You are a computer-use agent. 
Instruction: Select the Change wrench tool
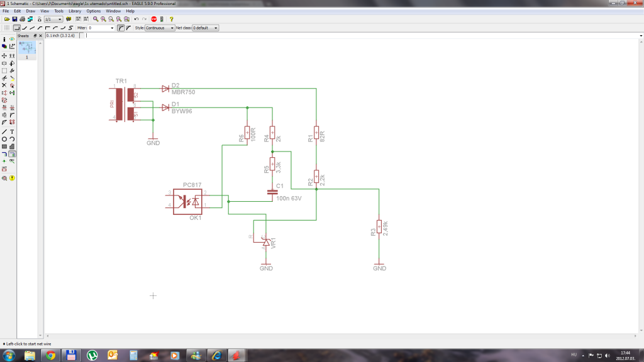click(x=12, y=70)
